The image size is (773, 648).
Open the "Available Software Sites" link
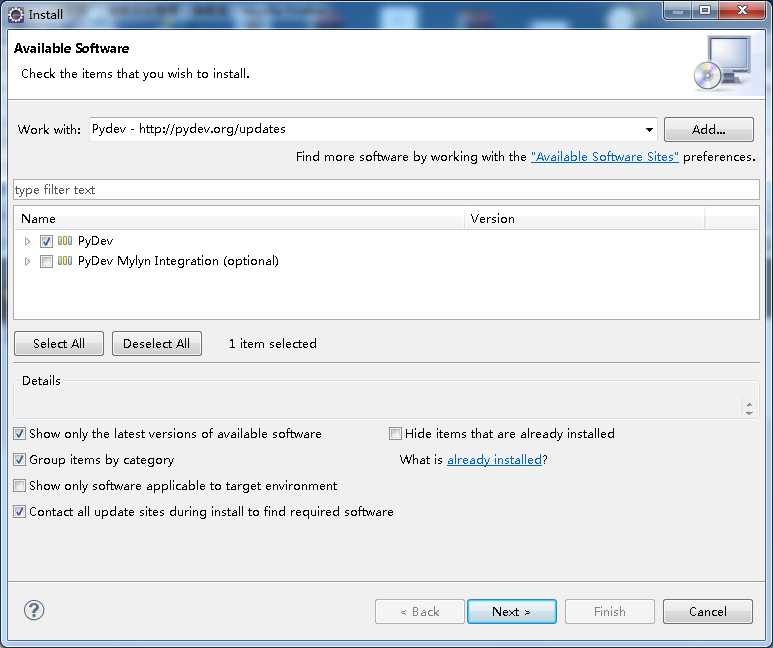pos(604,157)
